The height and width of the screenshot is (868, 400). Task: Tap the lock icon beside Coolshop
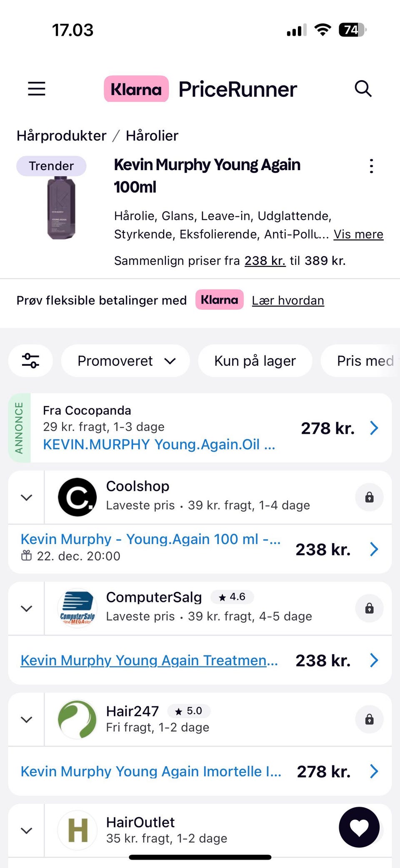tap(369, 497)
